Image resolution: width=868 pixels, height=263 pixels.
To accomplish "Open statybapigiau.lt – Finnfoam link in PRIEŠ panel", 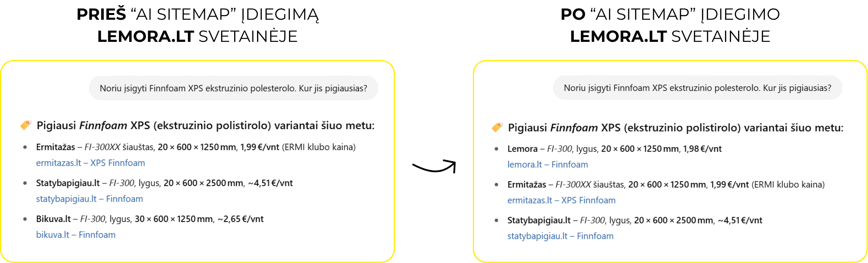I will click(x=89, y=199).
